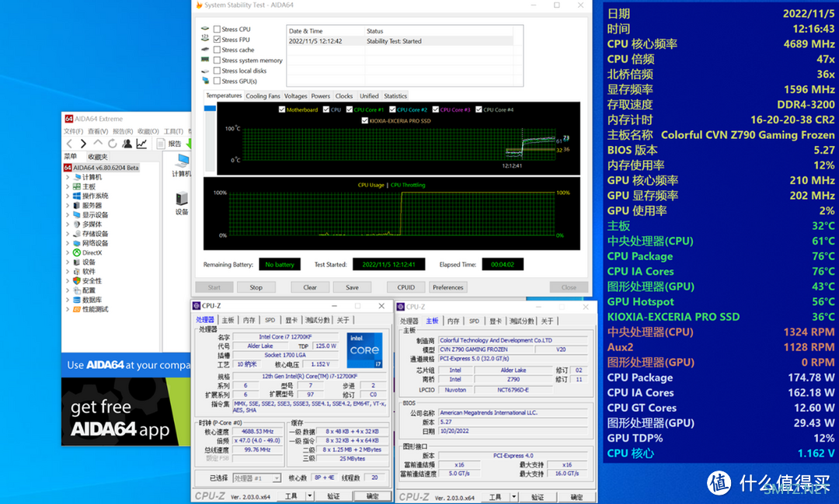Click the 报告 report toolbar button
The width and height of the screenshot is (839, 504).
pyautogui.click(x=169, y=144)
